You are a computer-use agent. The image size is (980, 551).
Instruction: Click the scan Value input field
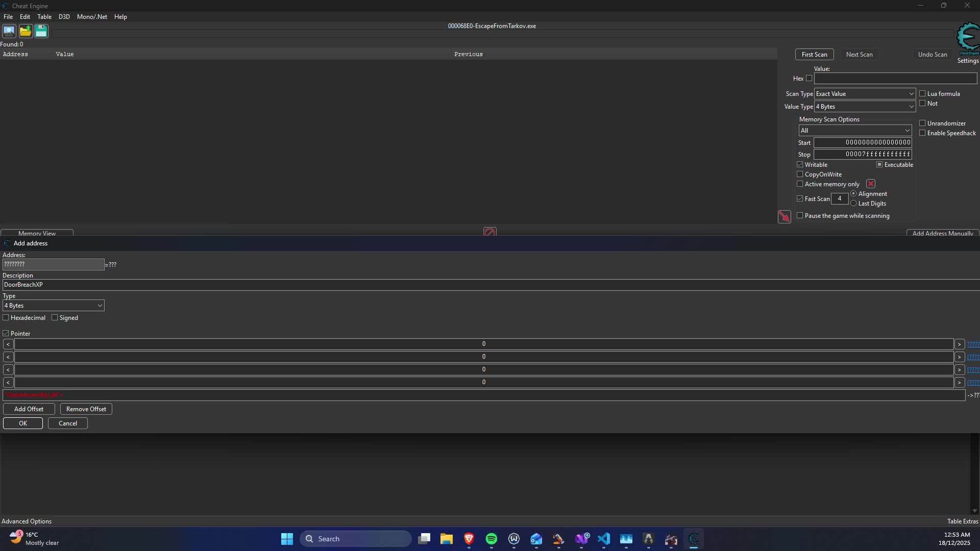(x=895, y=79)
